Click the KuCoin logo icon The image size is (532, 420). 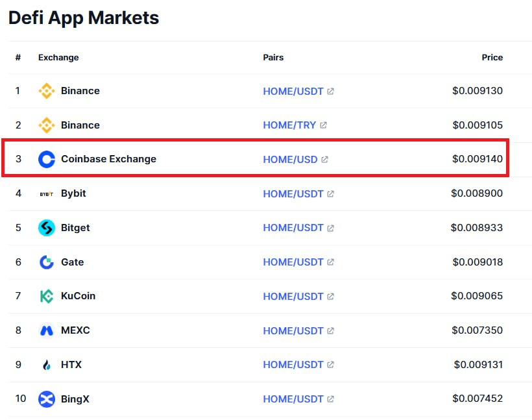pos(47,296)
